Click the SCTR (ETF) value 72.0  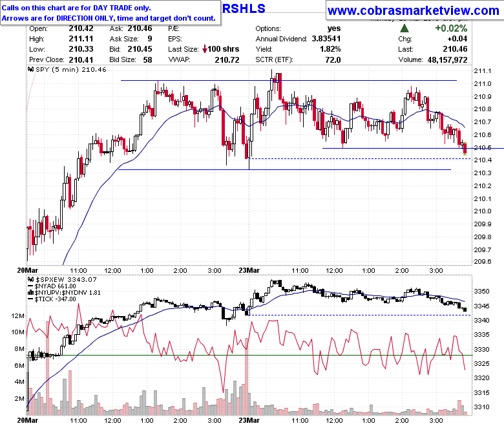click(x=333, y=60)
